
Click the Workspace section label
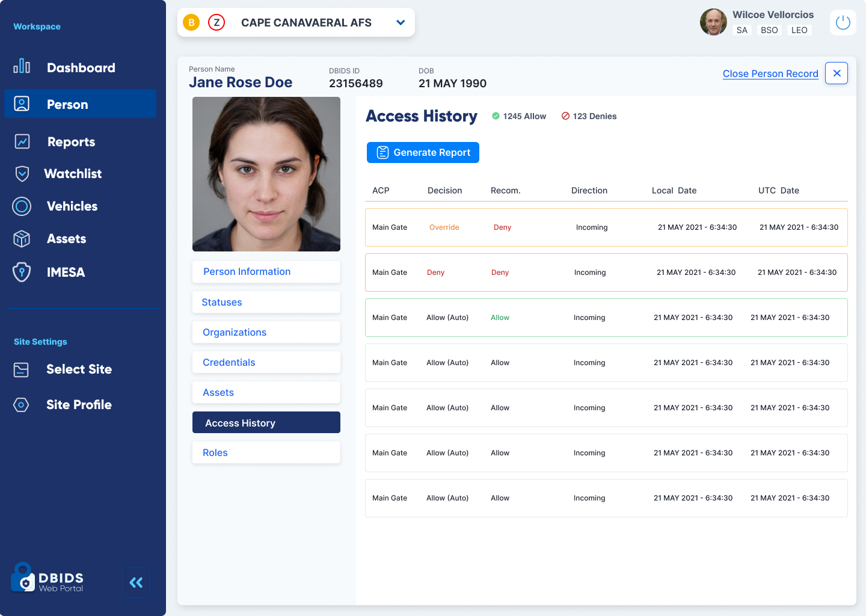coord(37,26)
